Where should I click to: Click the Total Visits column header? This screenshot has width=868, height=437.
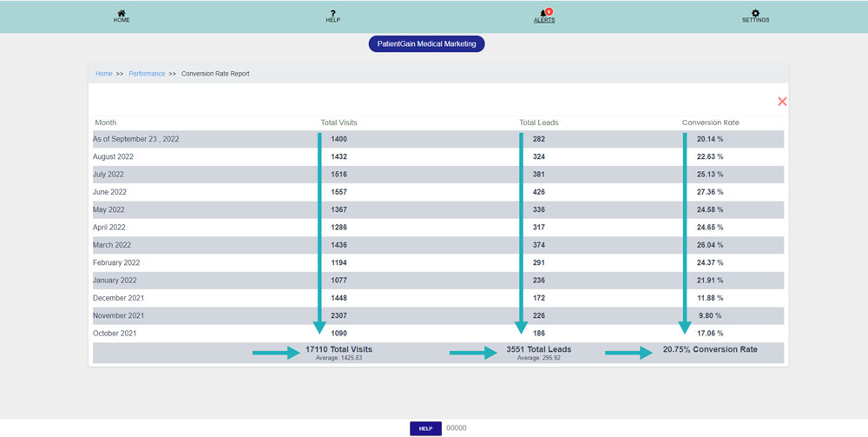pyautogui.click(x=339, y=122)
